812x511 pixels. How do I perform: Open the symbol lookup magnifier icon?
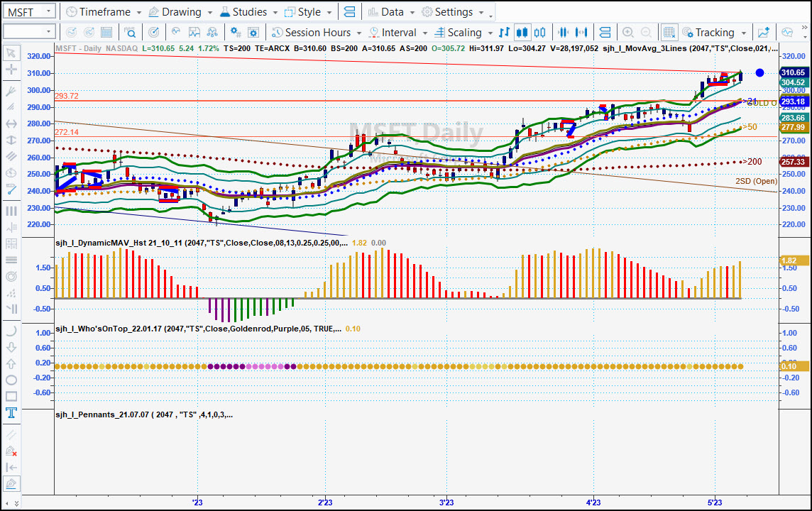(x=130, y=33)
